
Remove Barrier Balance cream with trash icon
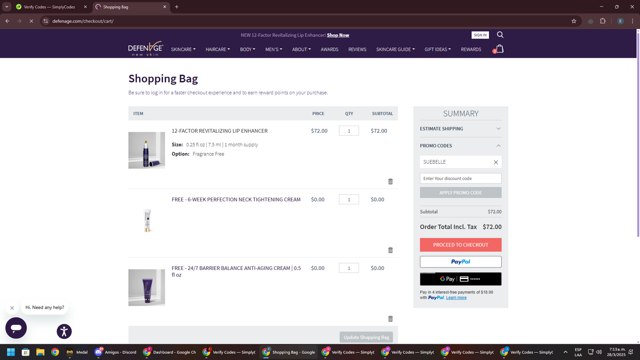coord(390,319)
